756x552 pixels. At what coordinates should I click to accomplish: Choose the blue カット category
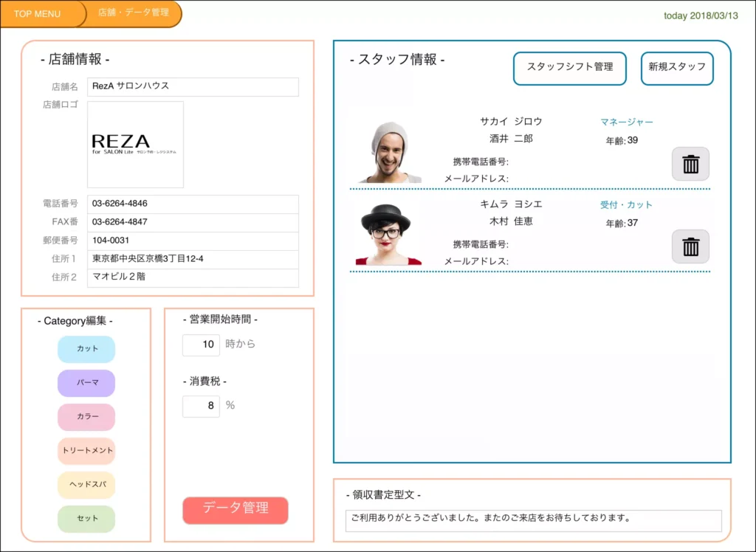click(86, 349)
